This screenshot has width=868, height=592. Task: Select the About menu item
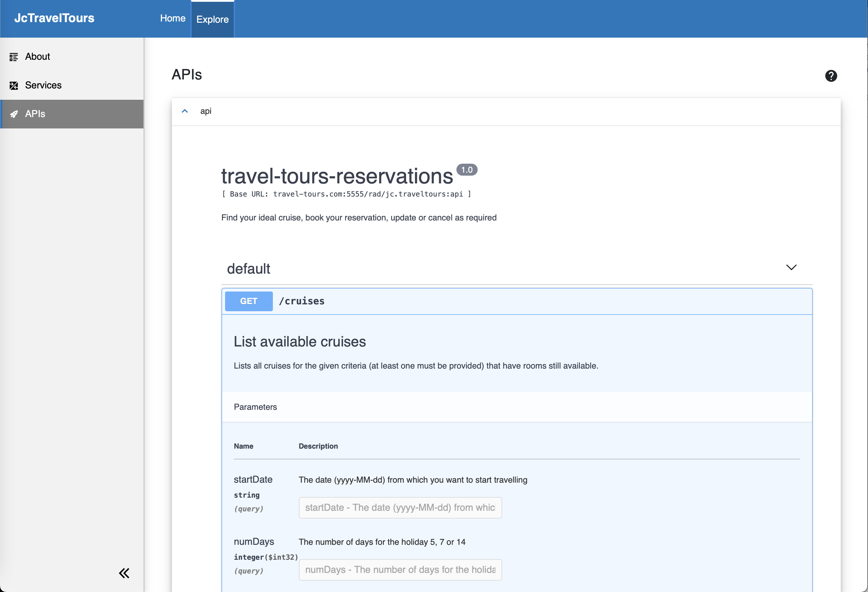point(37,57)
